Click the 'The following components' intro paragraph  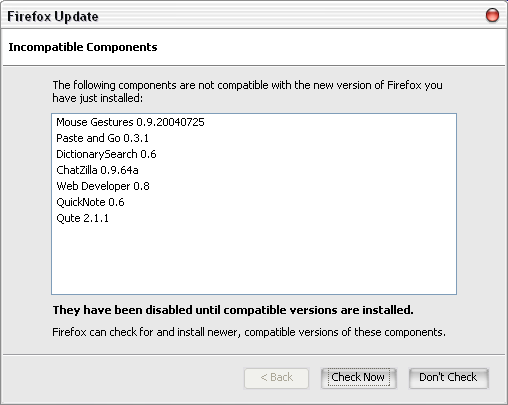tap(247, 91)
